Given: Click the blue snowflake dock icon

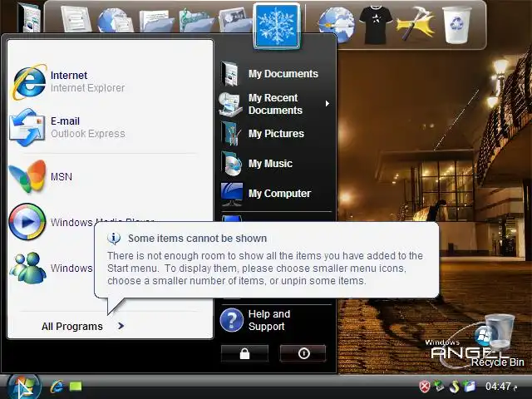Looking at the screenshot, I should coord(277,26).
